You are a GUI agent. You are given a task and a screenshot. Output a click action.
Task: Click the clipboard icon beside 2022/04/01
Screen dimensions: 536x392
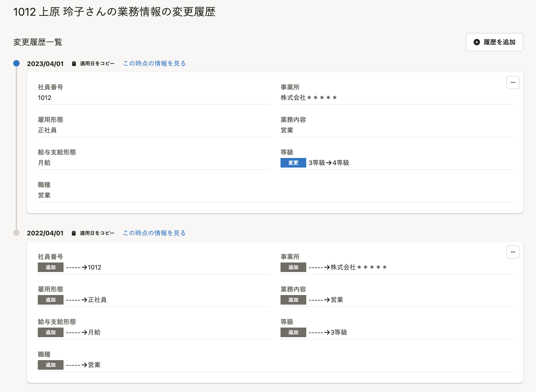74,233
